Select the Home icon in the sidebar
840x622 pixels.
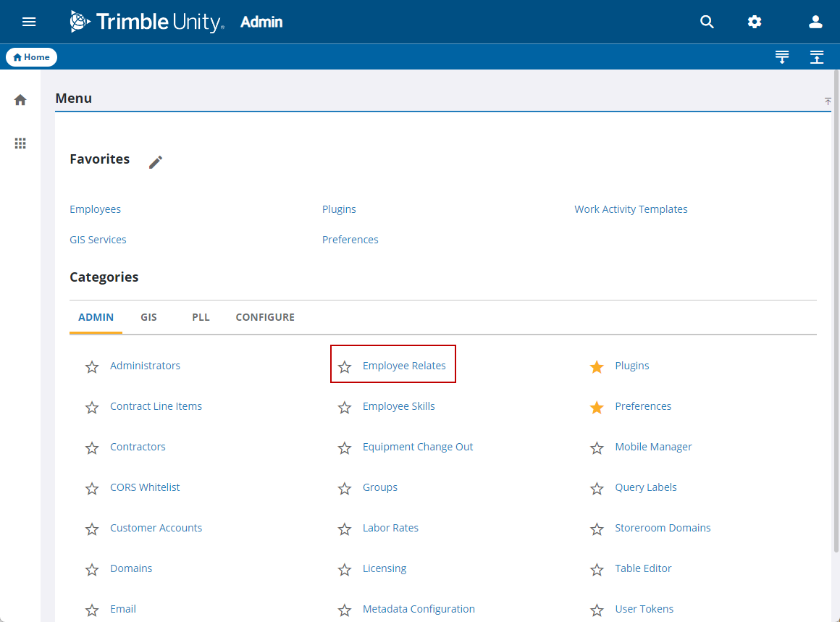pyautogui.click(x=20, y=98)
